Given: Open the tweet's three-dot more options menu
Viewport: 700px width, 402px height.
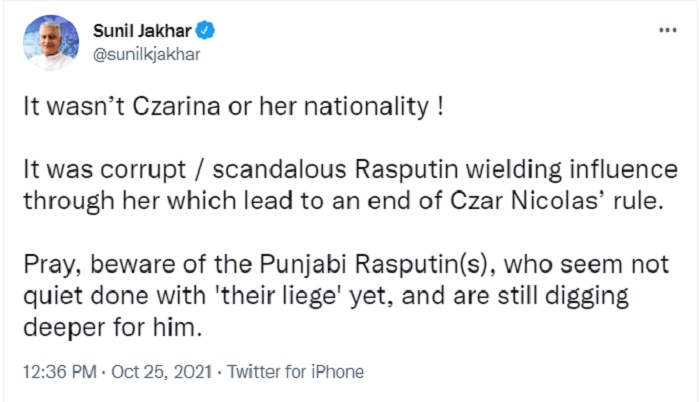Looking at the screenshot, I should [x=665, y=30].
